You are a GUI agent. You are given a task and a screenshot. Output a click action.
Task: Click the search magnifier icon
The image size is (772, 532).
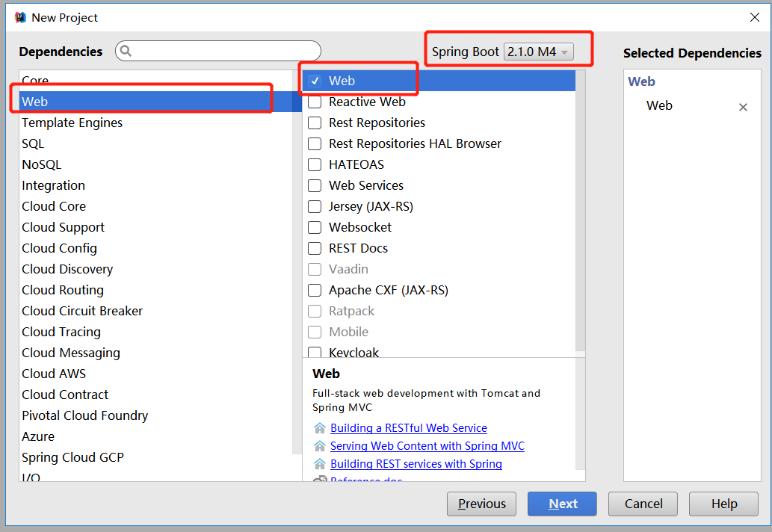click(x=126, y=51)
